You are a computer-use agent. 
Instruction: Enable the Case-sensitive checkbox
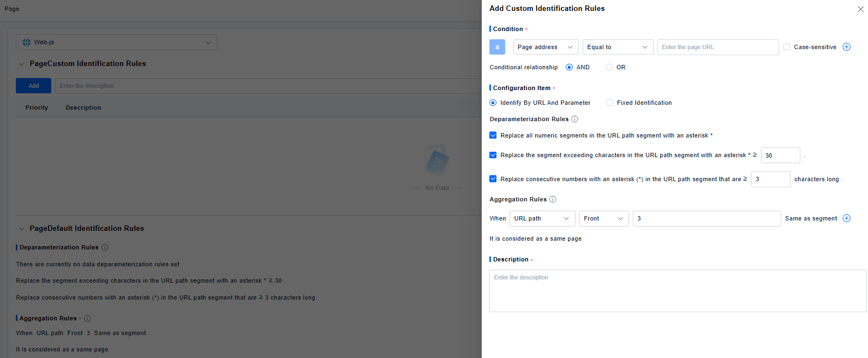(787, 47)
